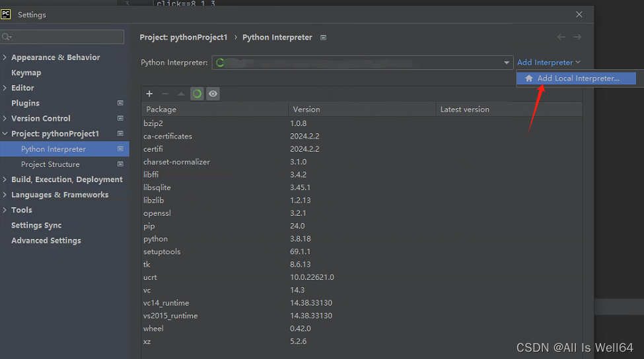
Task: Click the icon beside Python Interpreter in sidebar
Action: tap(120, 149)
